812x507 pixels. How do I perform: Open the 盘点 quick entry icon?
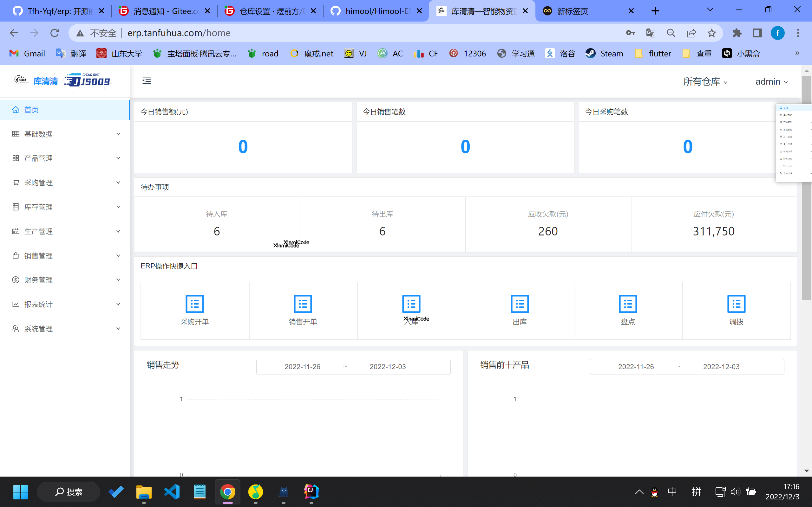pos(628,304)
